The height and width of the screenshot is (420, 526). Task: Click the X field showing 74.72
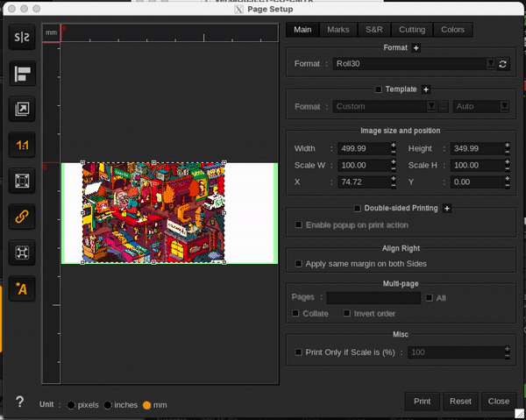coord(364,182)
